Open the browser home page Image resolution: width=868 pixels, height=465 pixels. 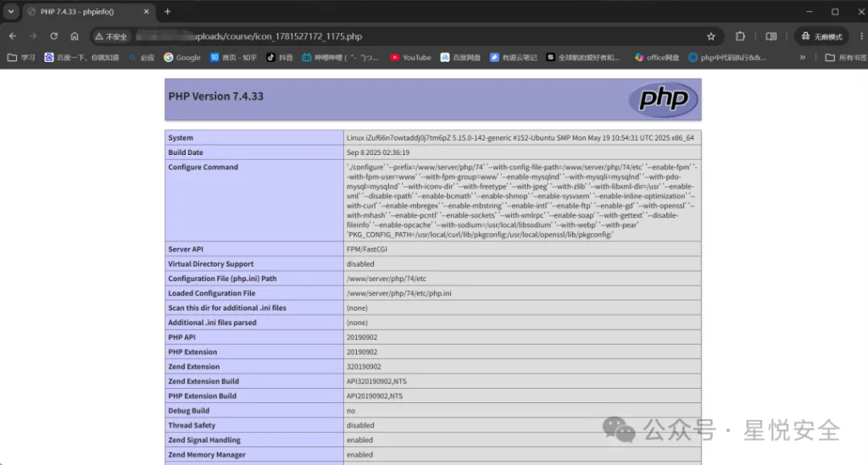(x=75, y=36)
